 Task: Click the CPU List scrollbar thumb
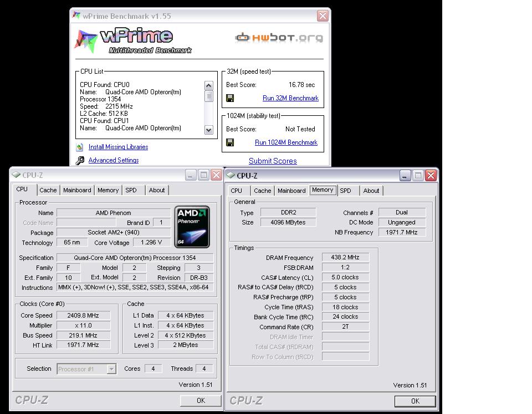pyautogui.click(x=209, y=96)
